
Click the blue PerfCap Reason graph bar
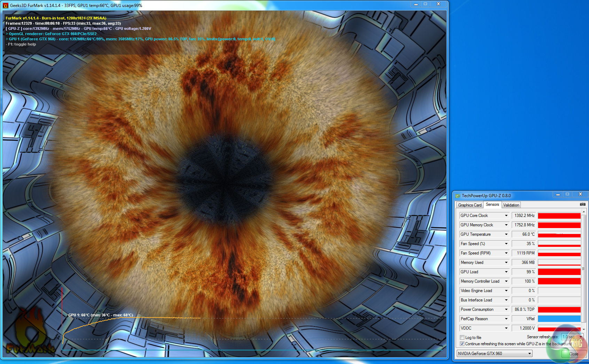pos(559,319)
